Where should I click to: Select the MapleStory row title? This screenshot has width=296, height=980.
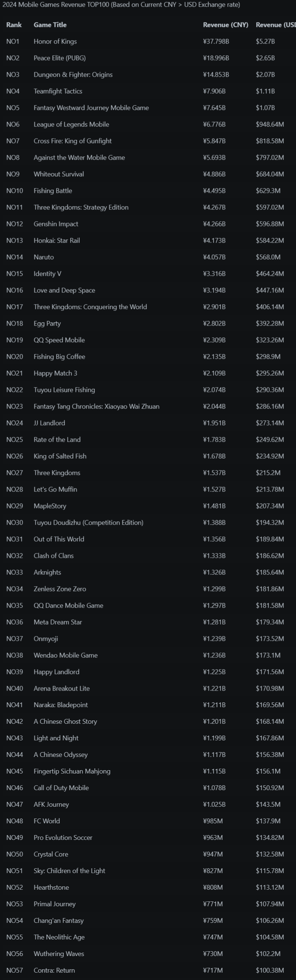(x=50, y=506)
